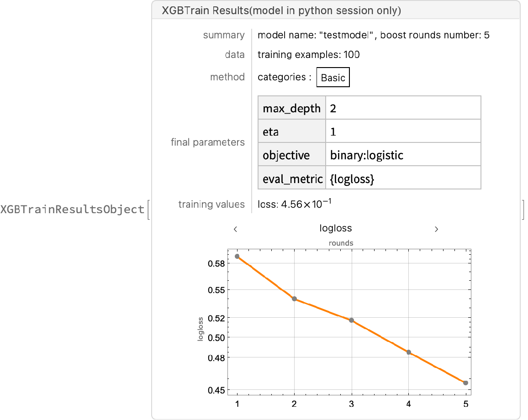Select the Basic categories button
The image size is (528, 420).
point(333,78)
